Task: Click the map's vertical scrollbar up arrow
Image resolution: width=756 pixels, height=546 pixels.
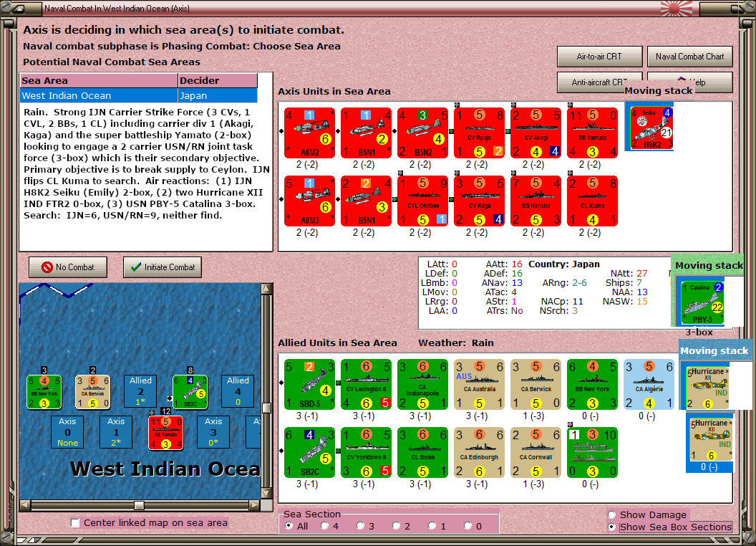Action: click(x=266, y=289)
